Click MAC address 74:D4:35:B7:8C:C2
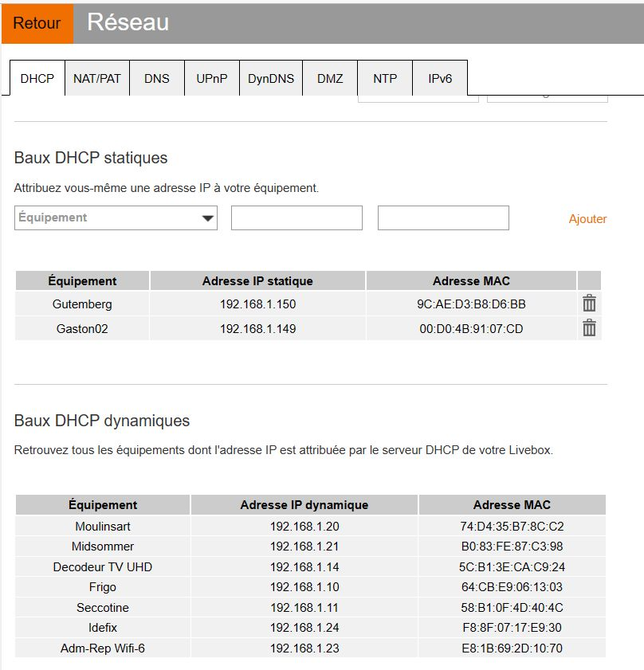The width and height of the screenshot is (644, 670). (x=512, y=526)
